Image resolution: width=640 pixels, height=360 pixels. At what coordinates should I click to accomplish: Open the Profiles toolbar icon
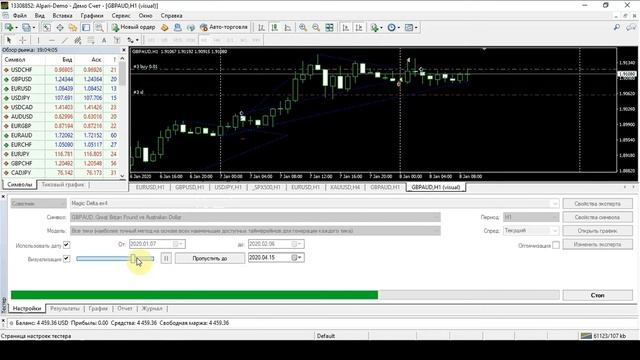click(x=28, y=27)
